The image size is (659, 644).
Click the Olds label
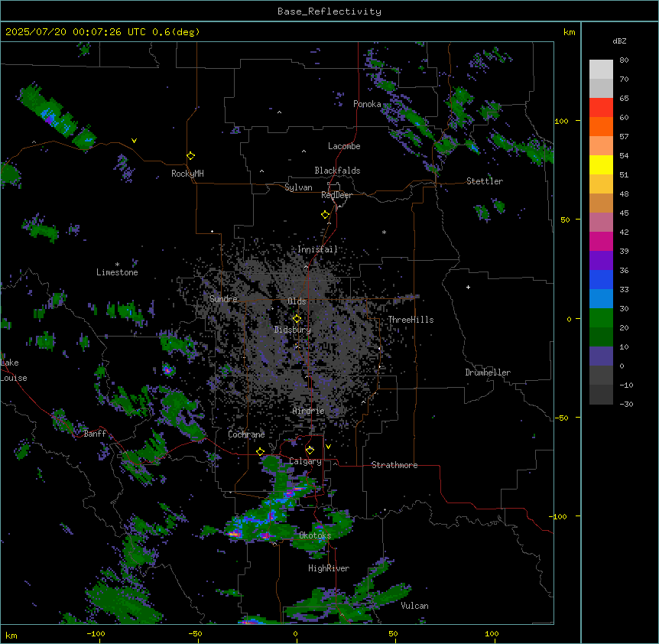click(297, 301)
